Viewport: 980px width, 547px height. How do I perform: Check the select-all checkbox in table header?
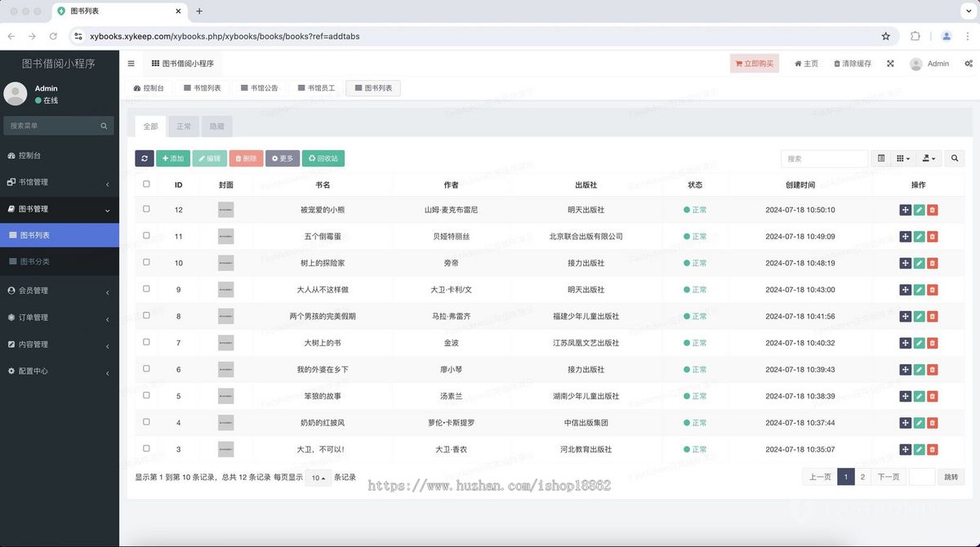point(146,184)
